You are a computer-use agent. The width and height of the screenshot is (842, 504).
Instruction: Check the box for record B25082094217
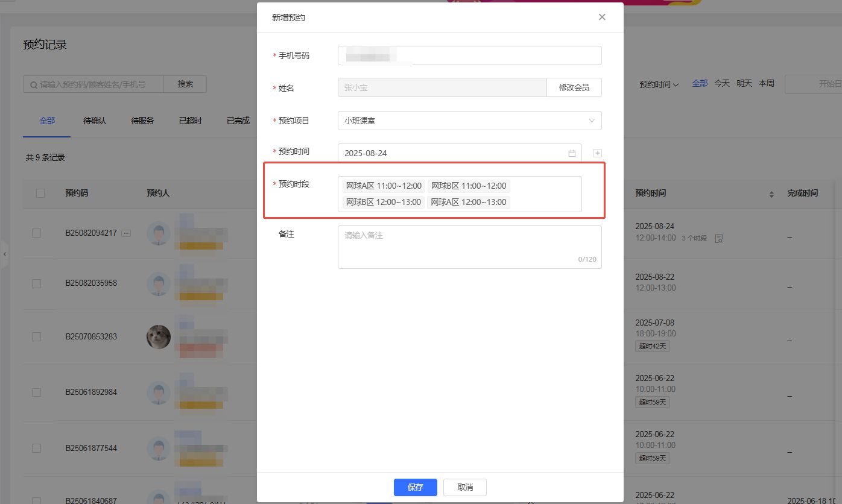[37, 233]
